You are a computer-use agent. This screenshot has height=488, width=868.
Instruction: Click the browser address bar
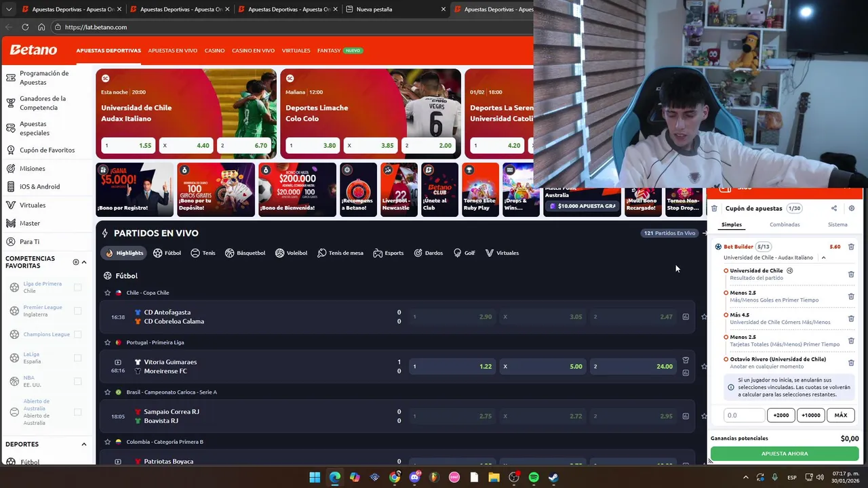point(292,27)
